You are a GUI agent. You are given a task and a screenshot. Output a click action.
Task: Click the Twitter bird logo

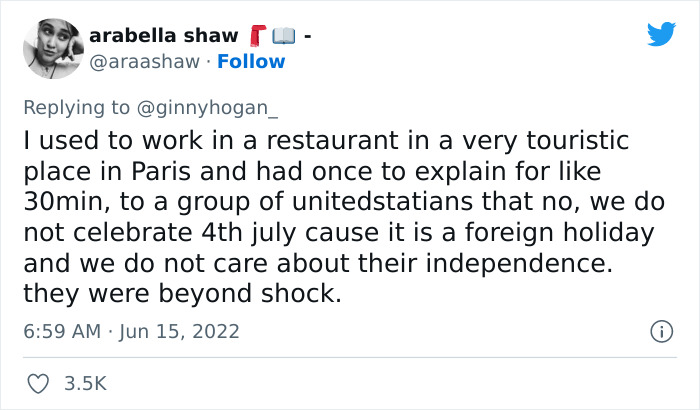[x=661, y=33]
